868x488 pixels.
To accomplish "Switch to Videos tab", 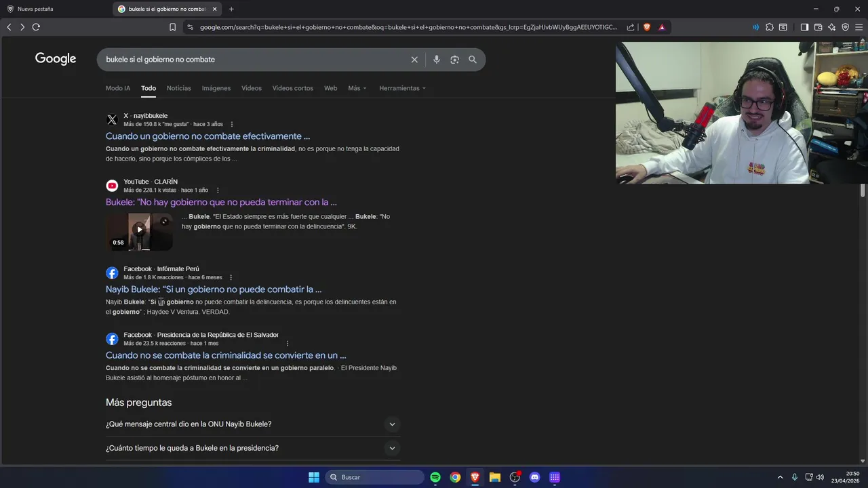I will point(252,88).
